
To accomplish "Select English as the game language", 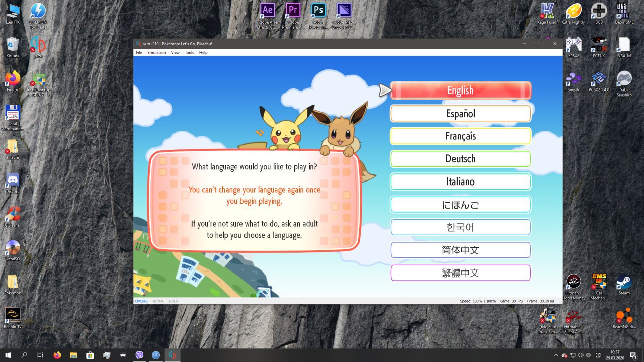I will coord(460,90).
